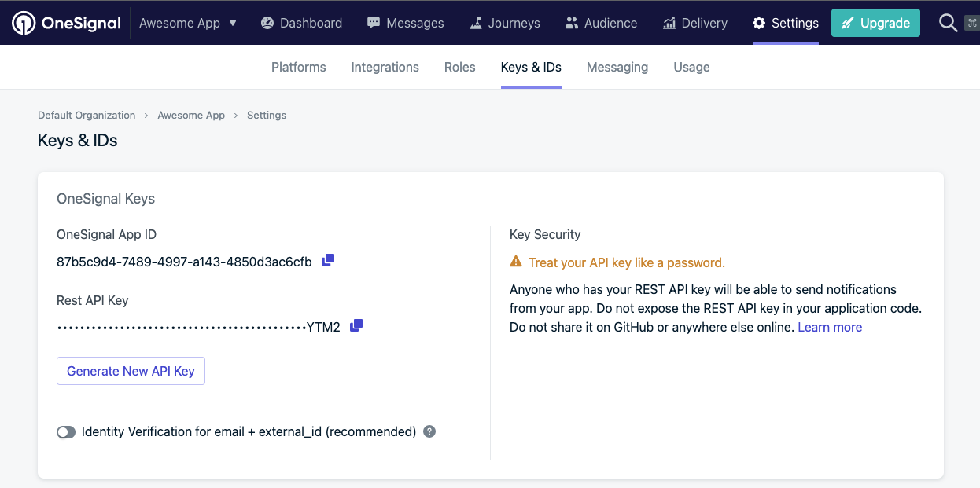The width and height of the screenshot is (980, 488).
Task: Click the Settings breadcrumb
Action: [x=267, y=115]
